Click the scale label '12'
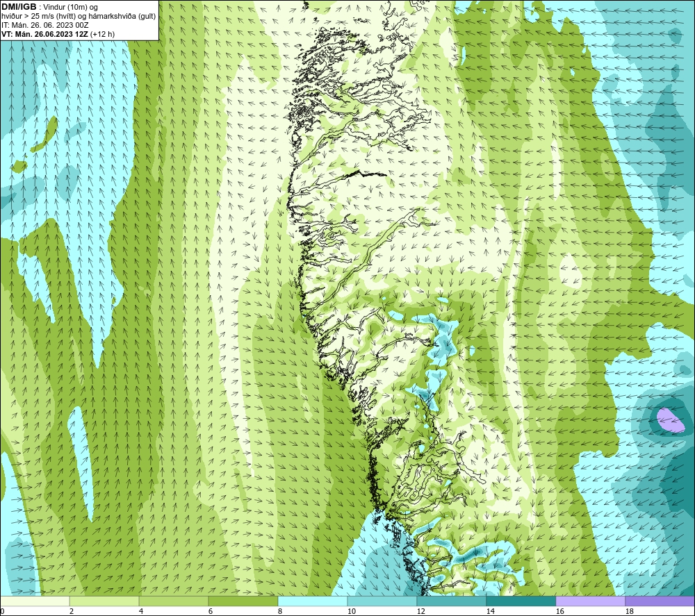Screen dimensions: 695x616 421,611
